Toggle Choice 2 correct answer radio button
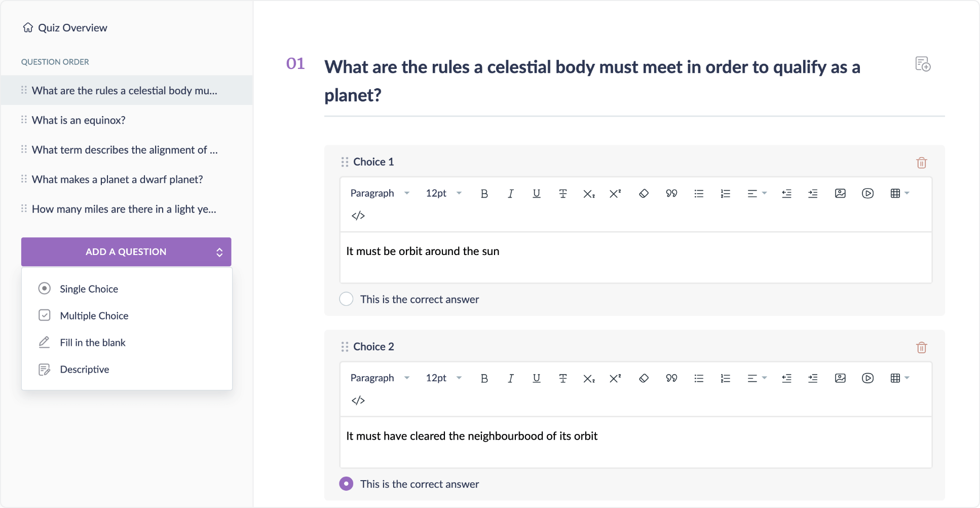This screenshot has width=980, height=508. click(x=346, y=484)
